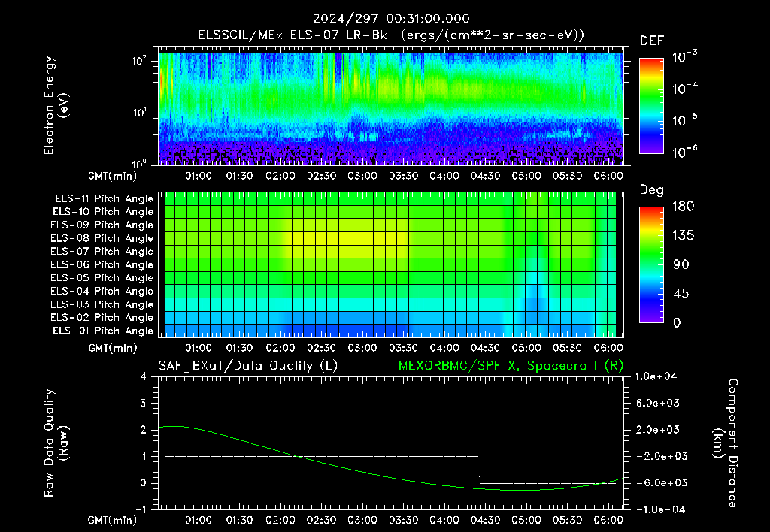Click the MEXORBMC/SPF X, Spacecraft (R) label
The width and height of the screenshot is (770, 532).
[511, 366]
